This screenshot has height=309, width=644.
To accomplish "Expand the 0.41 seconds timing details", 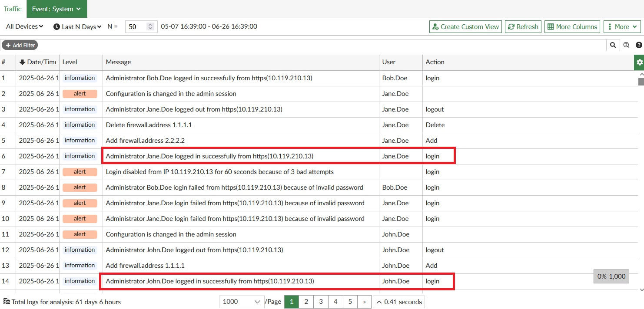I will click(x=399, y=302).
